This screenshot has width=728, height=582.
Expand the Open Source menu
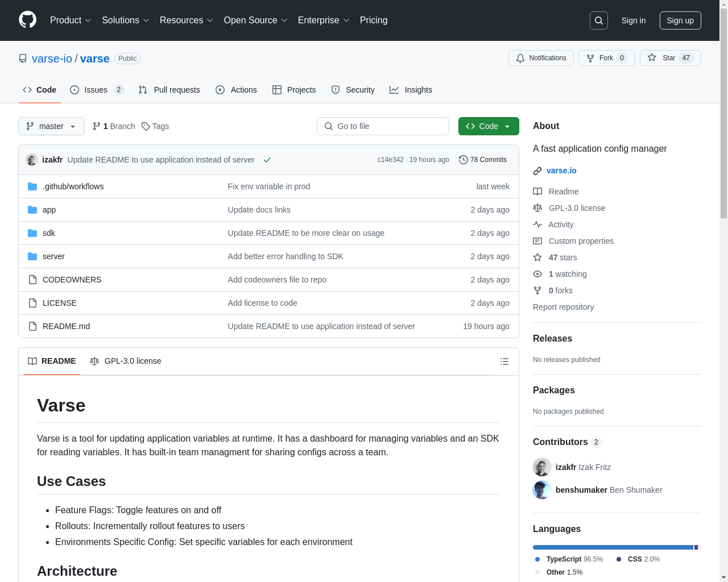tap(255, 20)
